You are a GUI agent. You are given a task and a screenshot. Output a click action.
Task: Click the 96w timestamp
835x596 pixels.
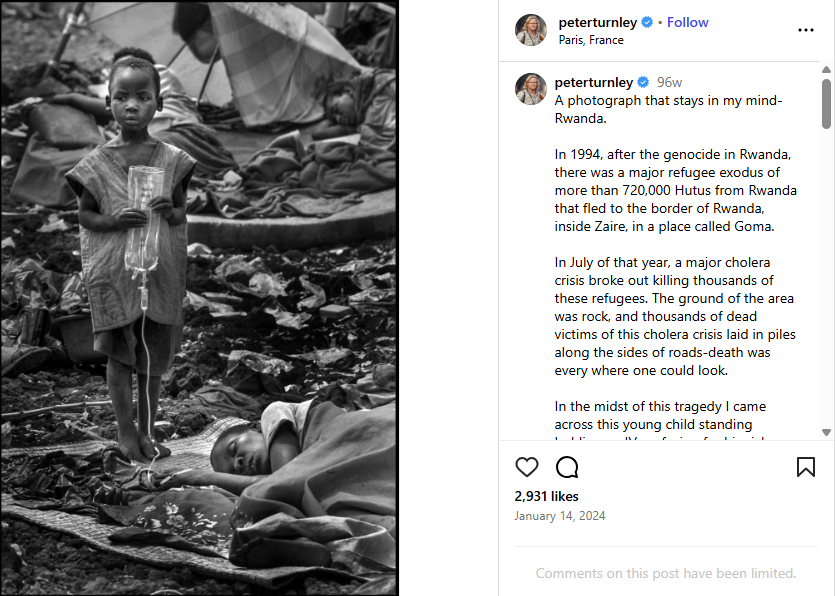coord(670,82)
